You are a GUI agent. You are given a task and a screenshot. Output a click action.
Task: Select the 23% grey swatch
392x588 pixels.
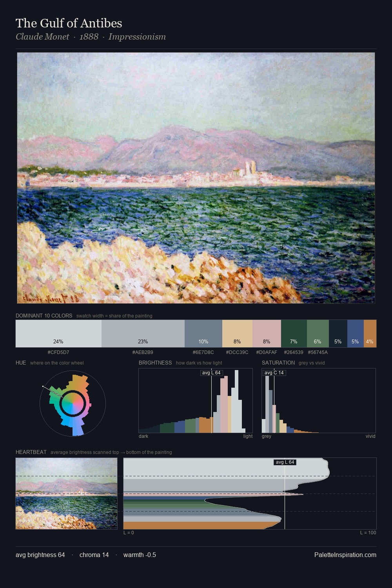pos(143,334)
